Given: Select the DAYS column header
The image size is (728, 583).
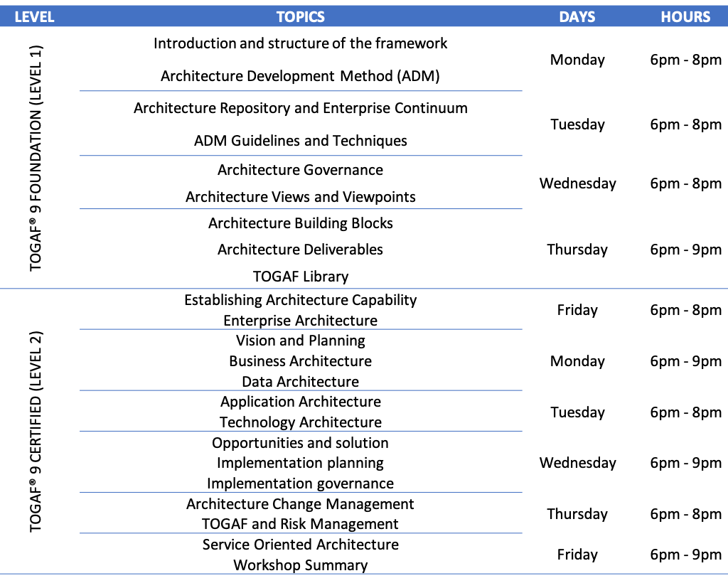Looking at the screenshot, I should click(x=577, y=17).
